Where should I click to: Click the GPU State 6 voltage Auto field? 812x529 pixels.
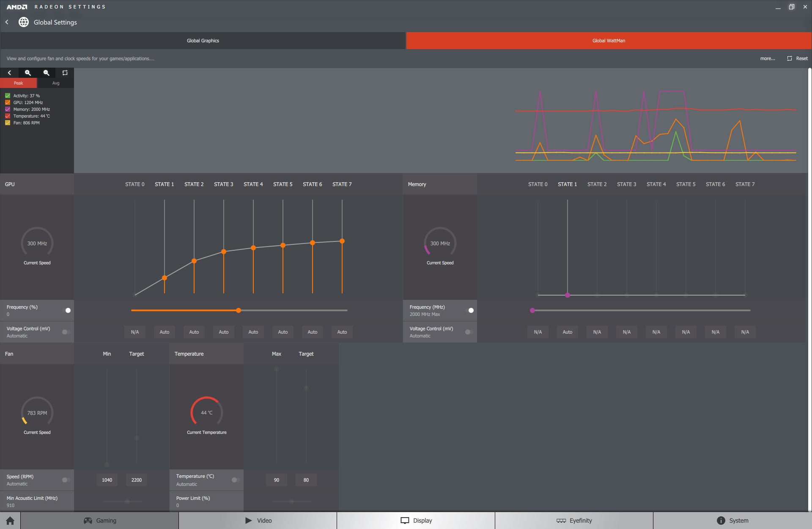[x=313, y=332]
